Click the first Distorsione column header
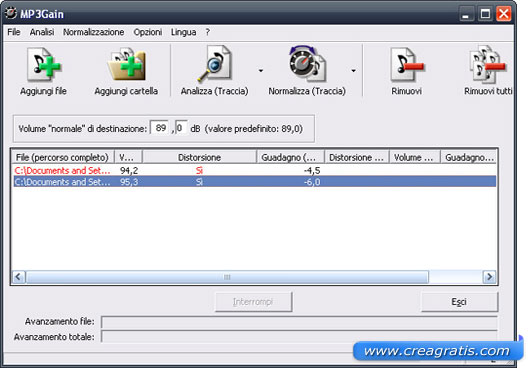The width and height of the screenshot is (530, 368). 199,157
